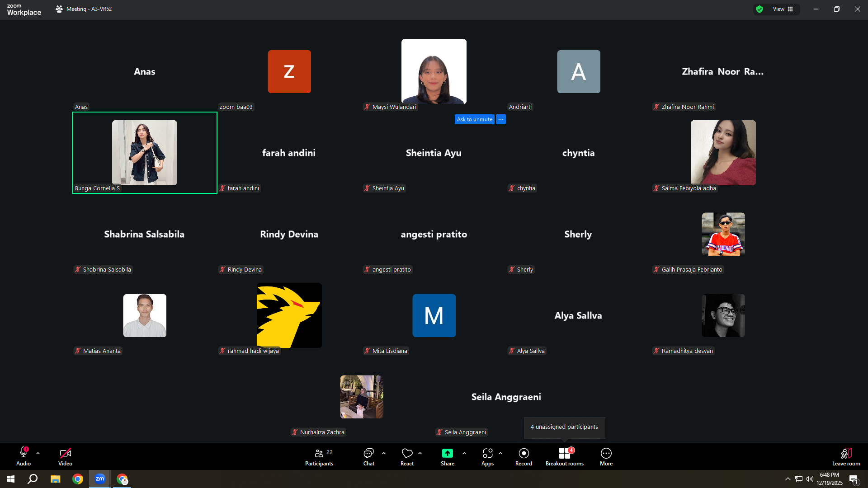Image resolution: width=868 pixels, height=488 pixels.
Task: Open the More options menu
Action: point(606,456)
